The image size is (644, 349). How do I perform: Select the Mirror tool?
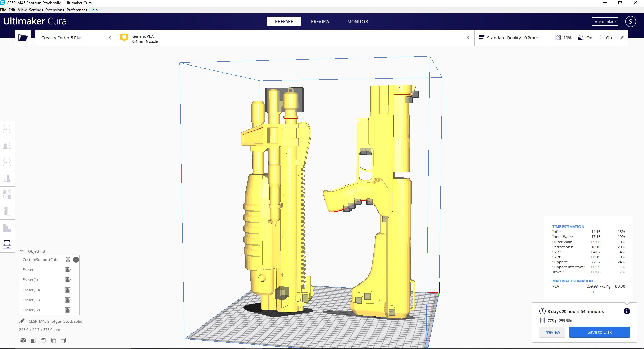[x=7, y=178]
